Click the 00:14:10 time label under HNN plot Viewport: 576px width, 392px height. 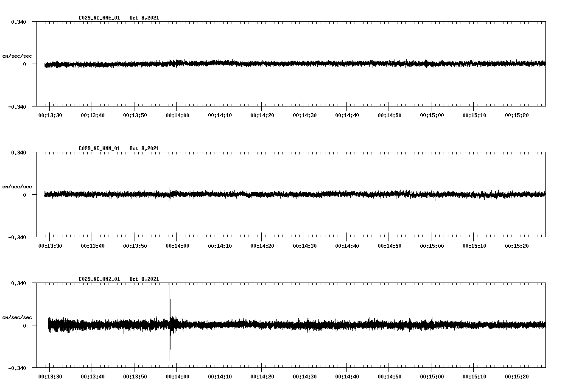tap(220, 246)
